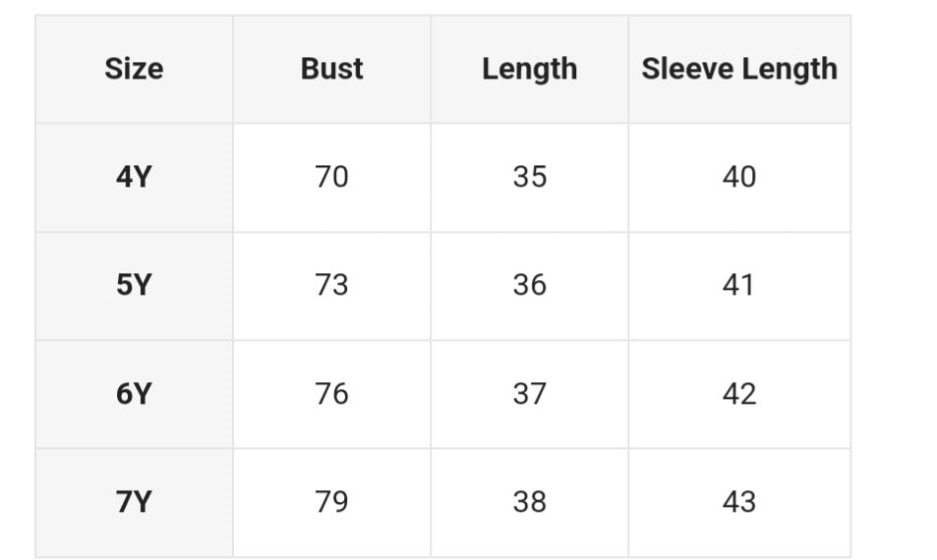The width and height of the screenshot is (937, 560).
Task: Select the 5Y size row label
Action: [x=134, y=285]
